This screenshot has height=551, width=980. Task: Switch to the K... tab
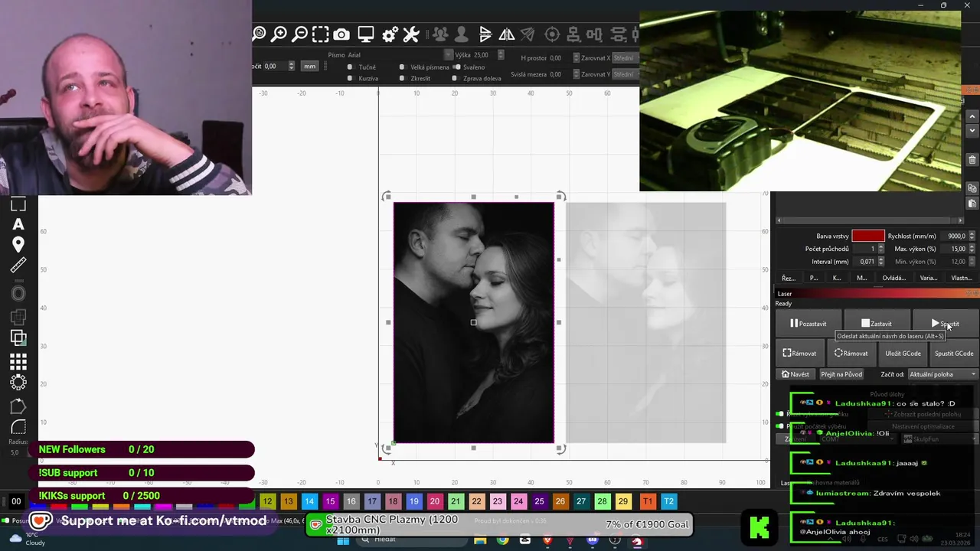[x=837, y=278]
